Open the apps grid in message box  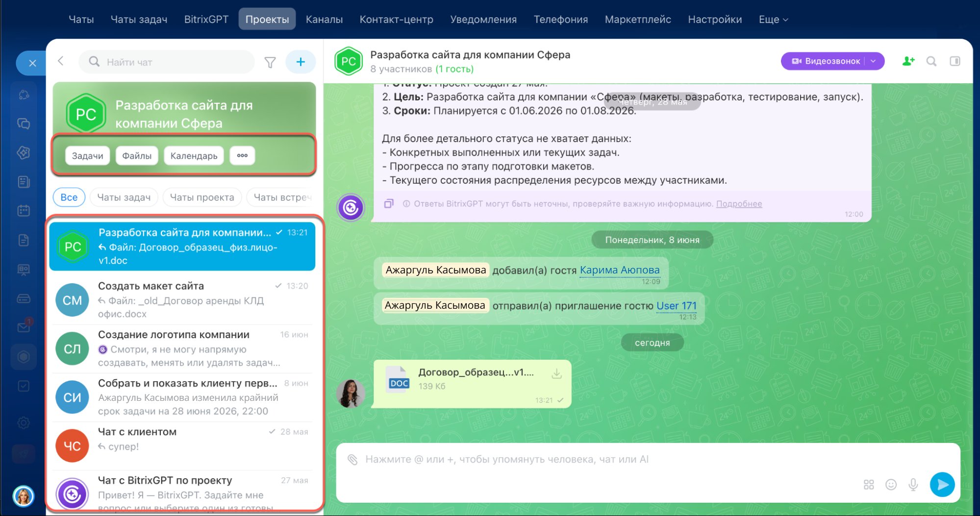point(869,485)
